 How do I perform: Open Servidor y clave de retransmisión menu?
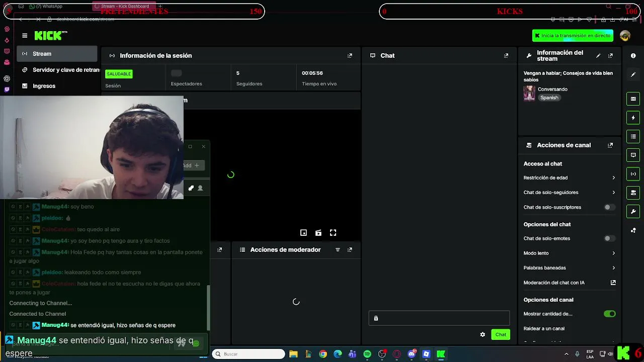click(58, 70)
